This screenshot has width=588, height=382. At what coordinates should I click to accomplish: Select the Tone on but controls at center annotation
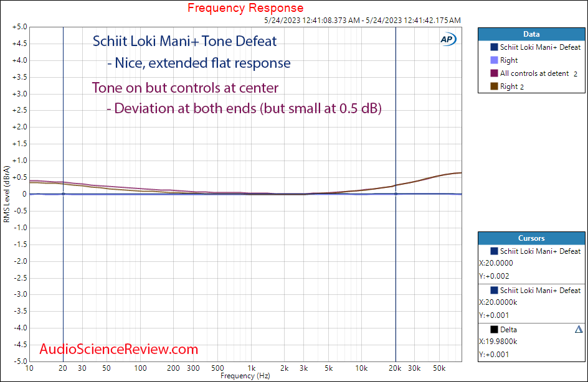(185, 88)
